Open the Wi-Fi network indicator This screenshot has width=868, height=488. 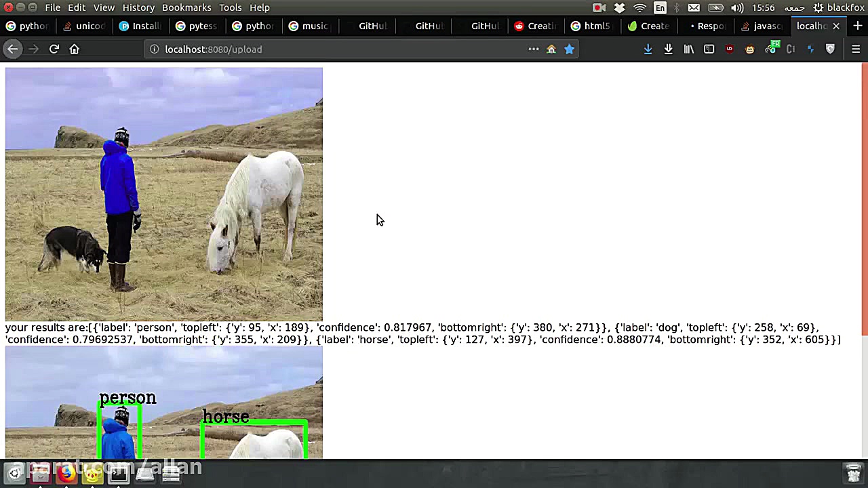tap(640, 7)
